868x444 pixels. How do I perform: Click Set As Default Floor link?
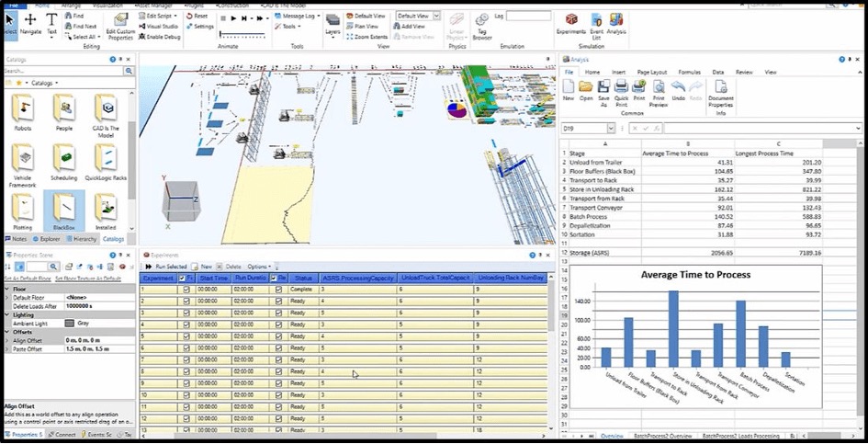(28, 279)
